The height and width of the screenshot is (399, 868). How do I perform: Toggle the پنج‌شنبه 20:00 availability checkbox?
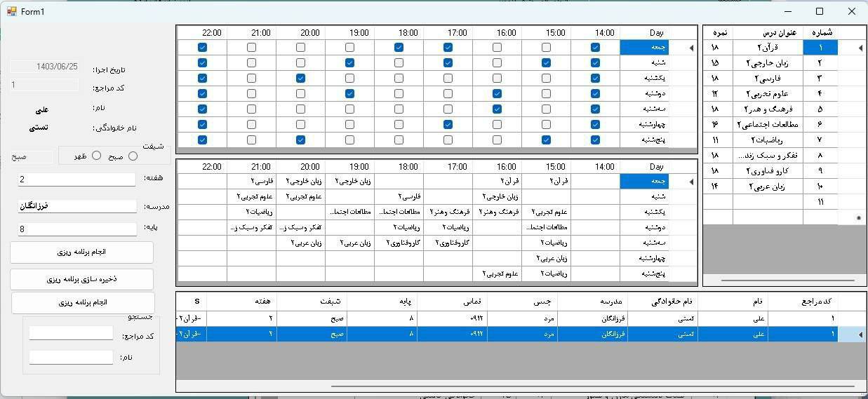click(300, 140)
